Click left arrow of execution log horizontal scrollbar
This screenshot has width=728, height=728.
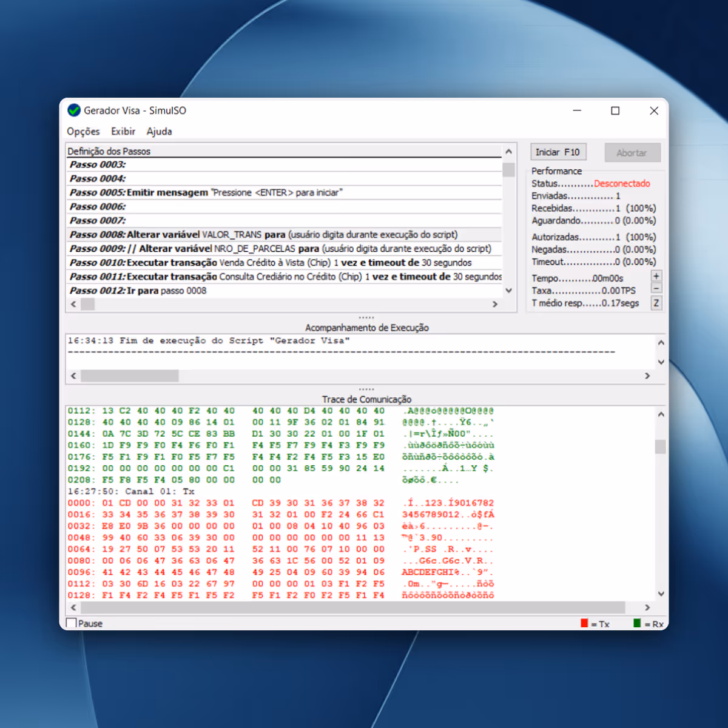[74, 376]
